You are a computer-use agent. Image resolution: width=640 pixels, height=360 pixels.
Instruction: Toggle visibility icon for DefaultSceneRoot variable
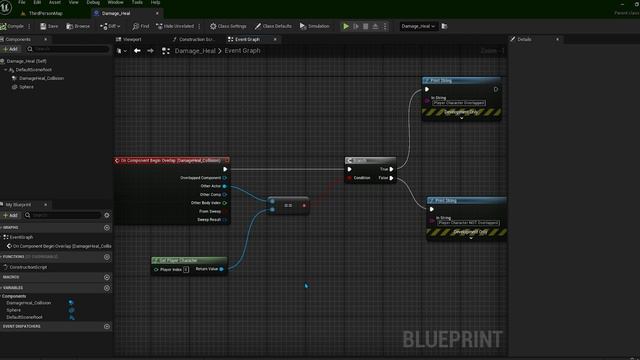coord(72,317)
